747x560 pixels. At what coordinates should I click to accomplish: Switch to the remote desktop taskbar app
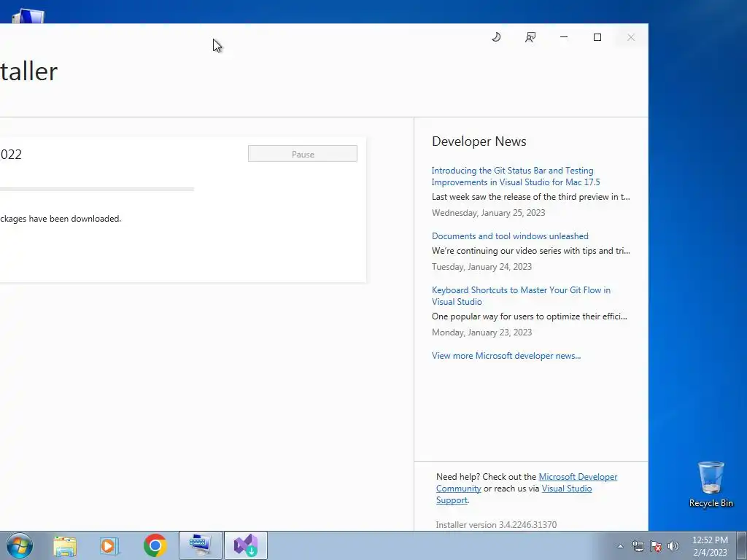201,545
